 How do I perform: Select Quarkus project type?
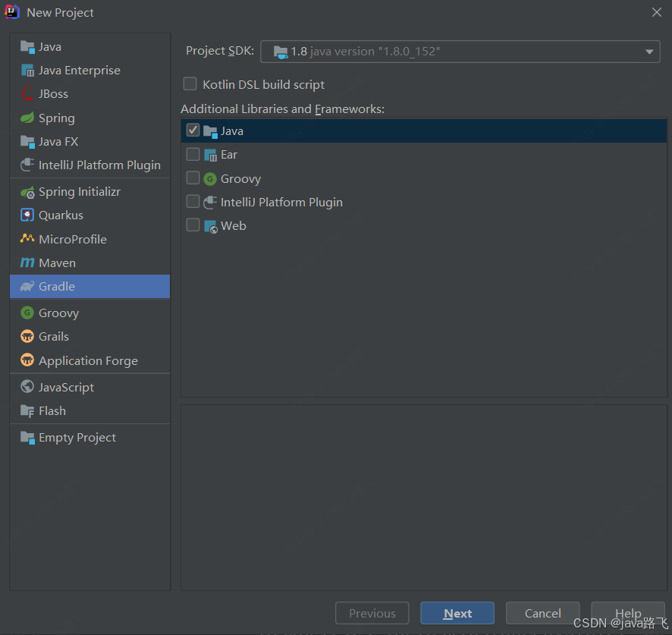[90, 215]
